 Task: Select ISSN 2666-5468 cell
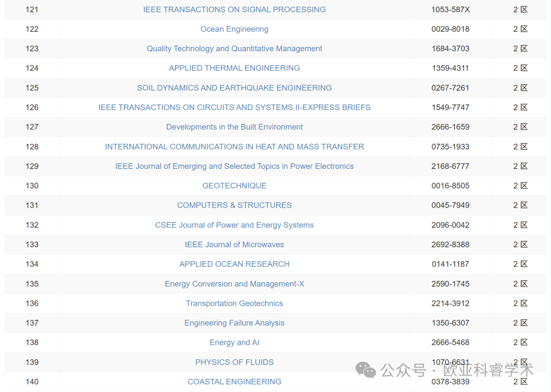tap(450, 343)
